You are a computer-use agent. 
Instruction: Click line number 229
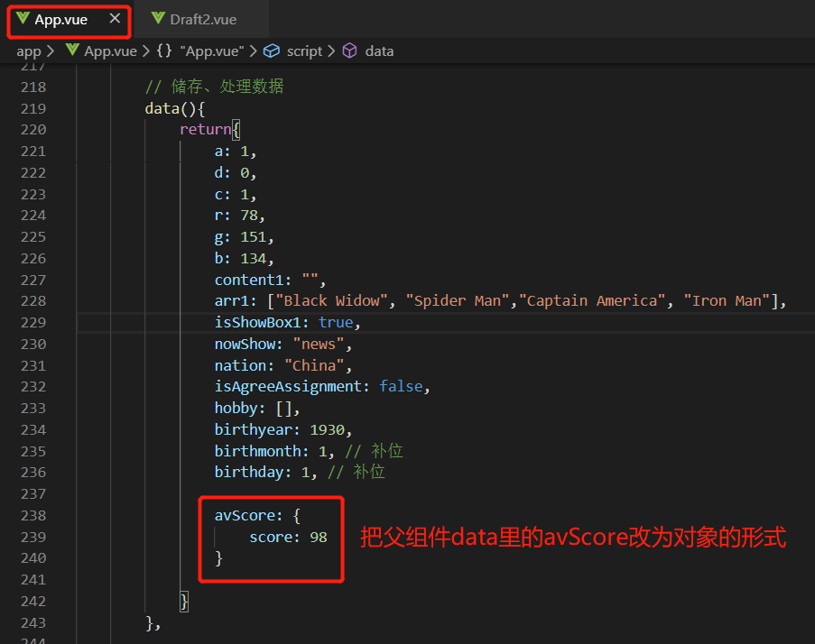[x=33, y=323]
